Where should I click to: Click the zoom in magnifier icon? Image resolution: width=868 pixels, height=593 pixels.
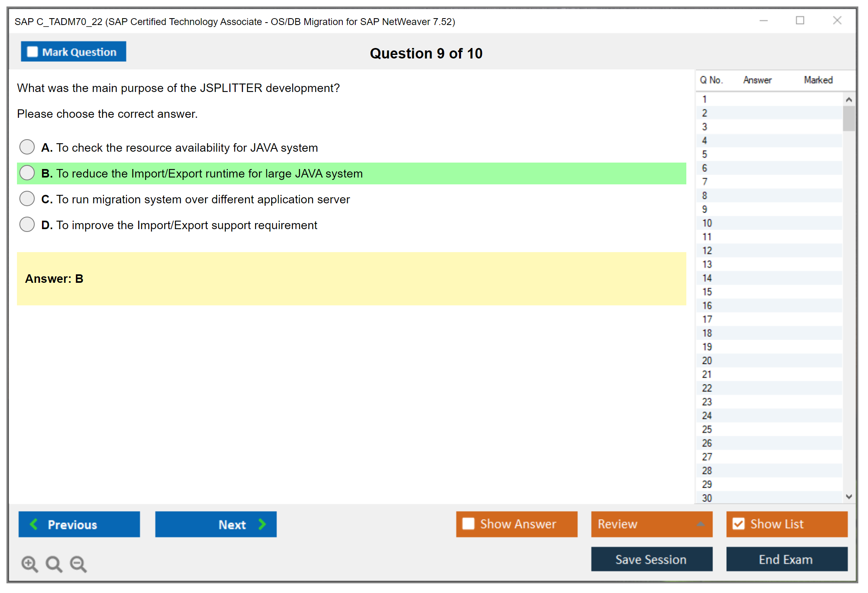click(29, 564)
